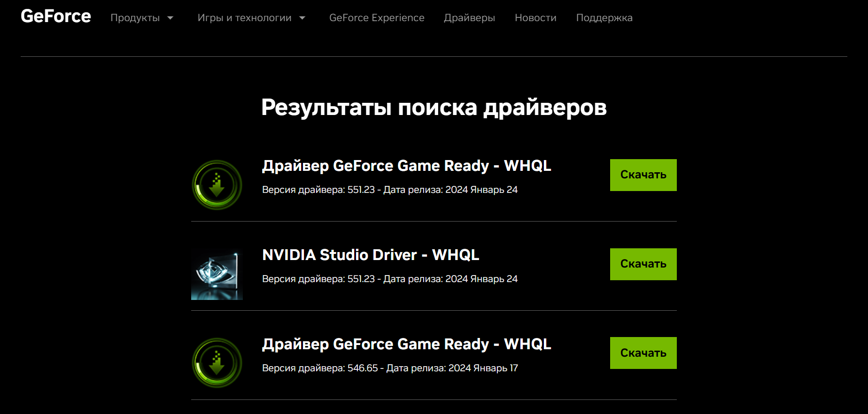Open the Новости nav item
Image resolution: width=868 pixels, height=414 pixels.
tap(535, 18)
